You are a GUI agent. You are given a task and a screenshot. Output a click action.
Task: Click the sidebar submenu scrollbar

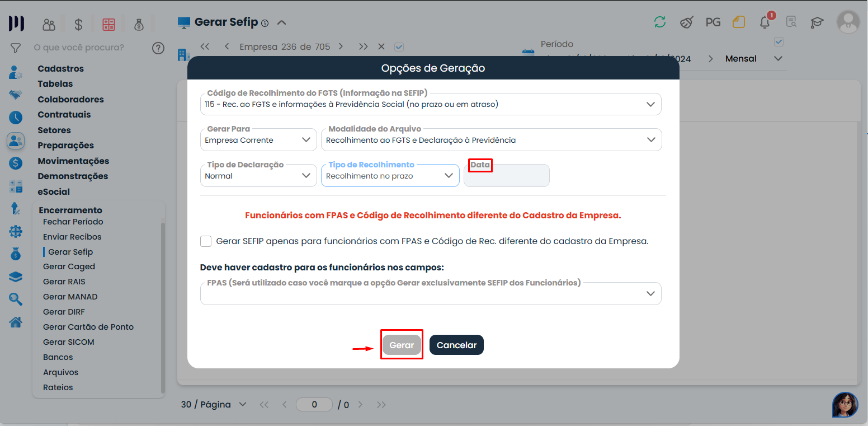[163, 307]
